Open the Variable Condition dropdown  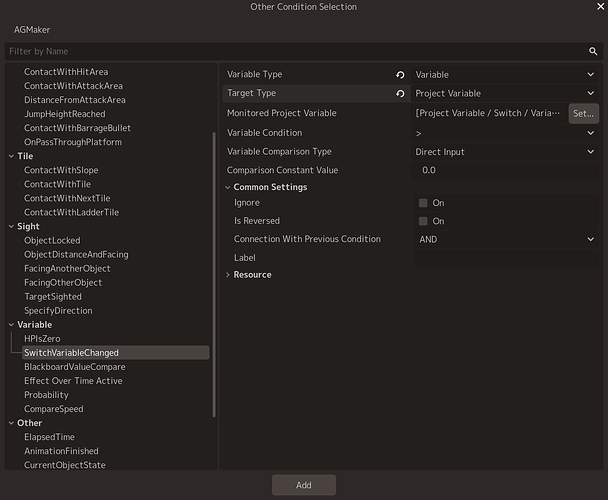click(504, 133)
